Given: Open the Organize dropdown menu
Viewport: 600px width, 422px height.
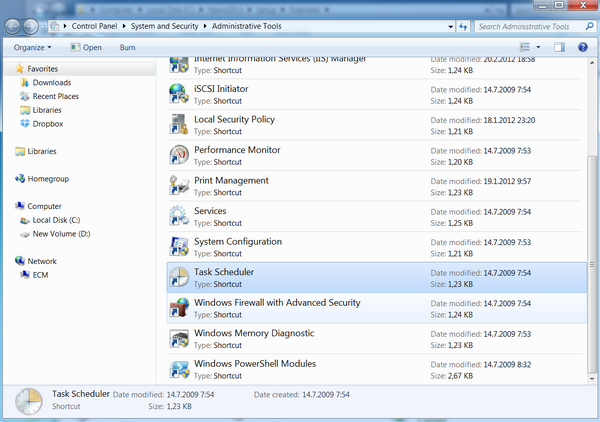Looking at the screenshot, I should click(34, 47).
